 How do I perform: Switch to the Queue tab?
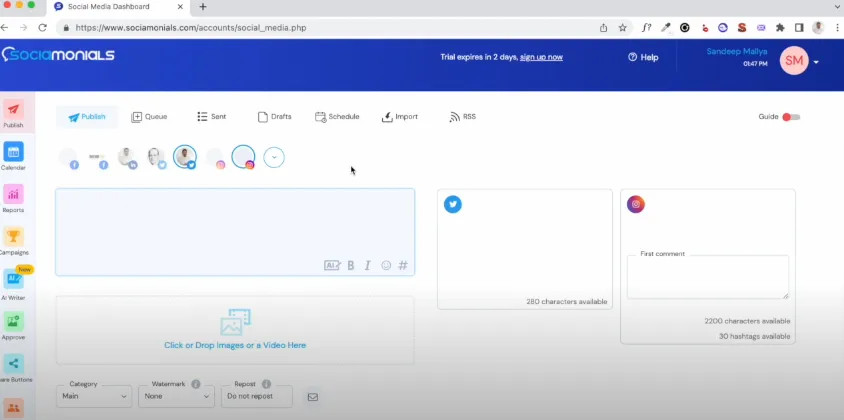coord(149,117)
